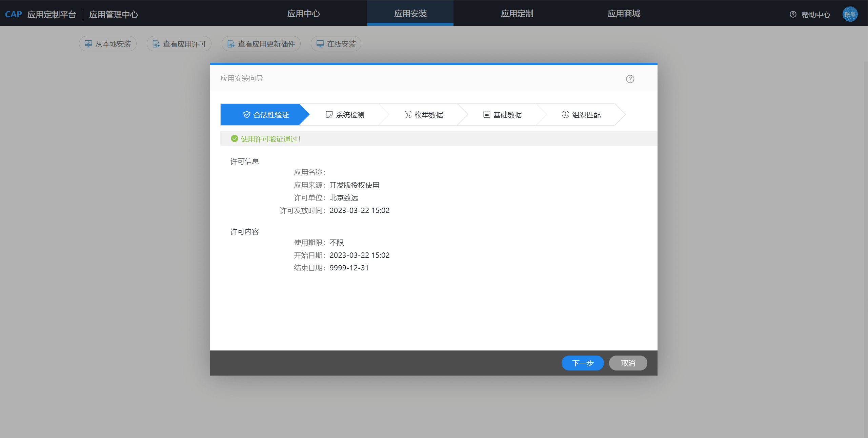Click the 下一步 button
This screenshot has width=868, height=438.
click(x=583, y=363)
